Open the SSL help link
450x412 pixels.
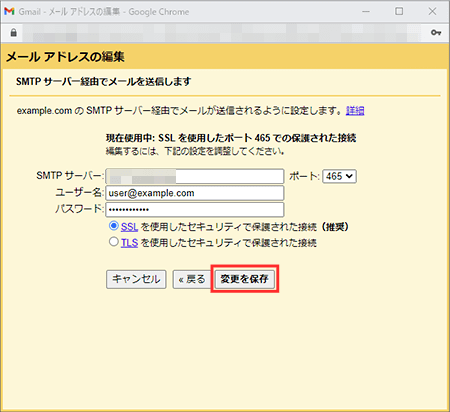click(x=129, y=227)
